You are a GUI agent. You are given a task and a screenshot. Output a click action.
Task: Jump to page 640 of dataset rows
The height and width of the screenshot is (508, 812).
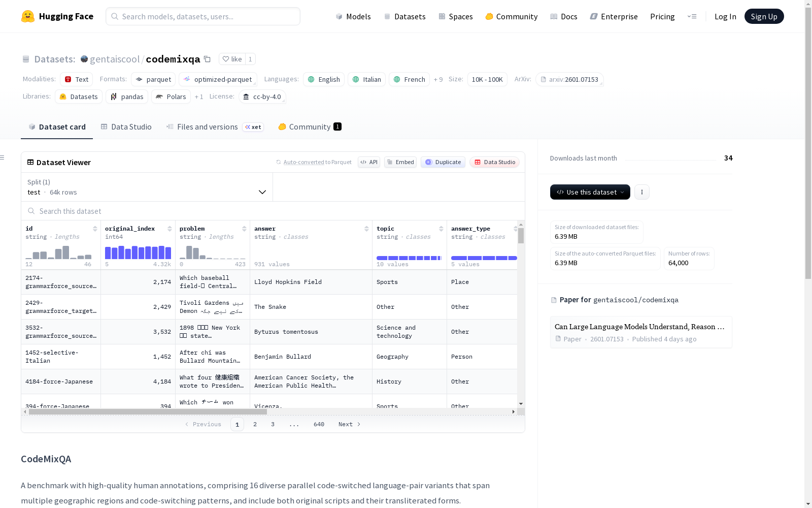pyautogui.click(x=319, y=424)
